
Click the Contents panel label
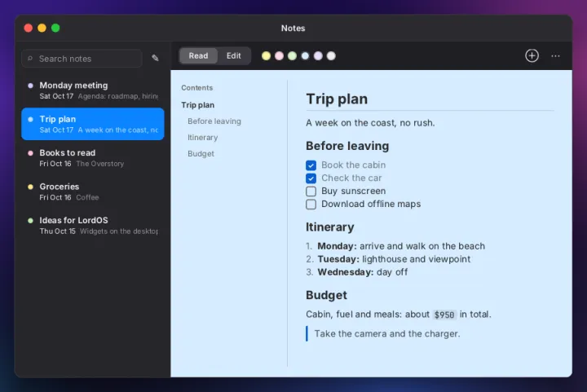point(197,87)
